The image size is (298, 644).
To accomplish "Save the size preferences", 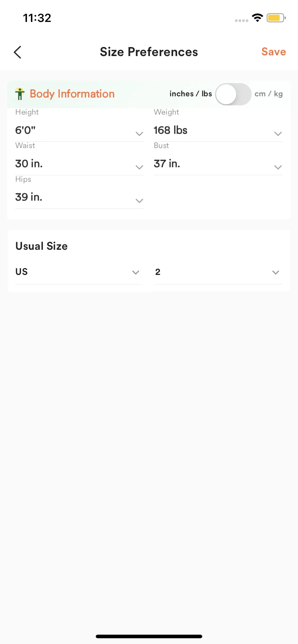I will pyautogui.click(x=274, y=52).
